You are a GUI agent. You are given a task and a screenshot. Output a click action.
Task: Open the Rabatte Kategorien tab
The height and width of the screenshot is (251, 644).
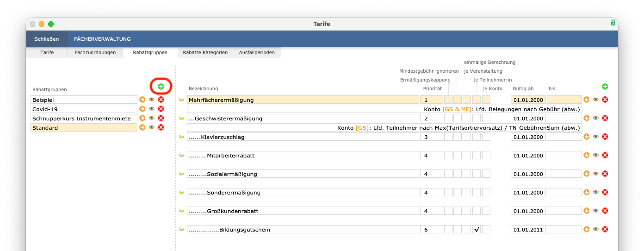click(205, 52)
